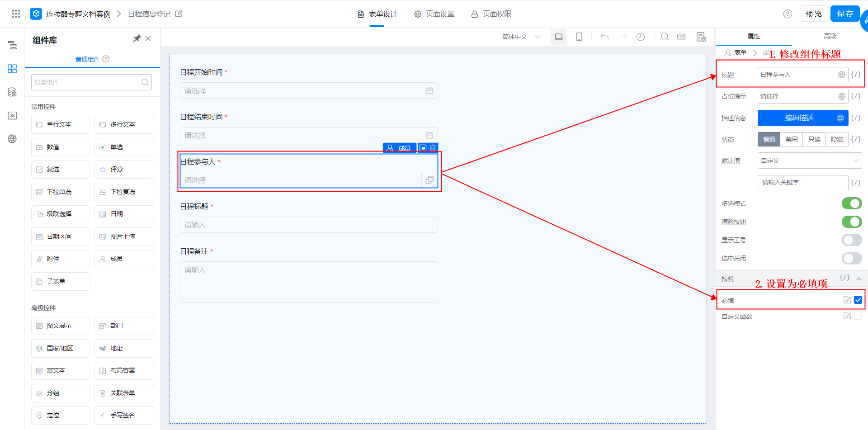Click the help icon beside 普通组件
The height and width of the screenshot is (430, 868).
pos(106,59)
